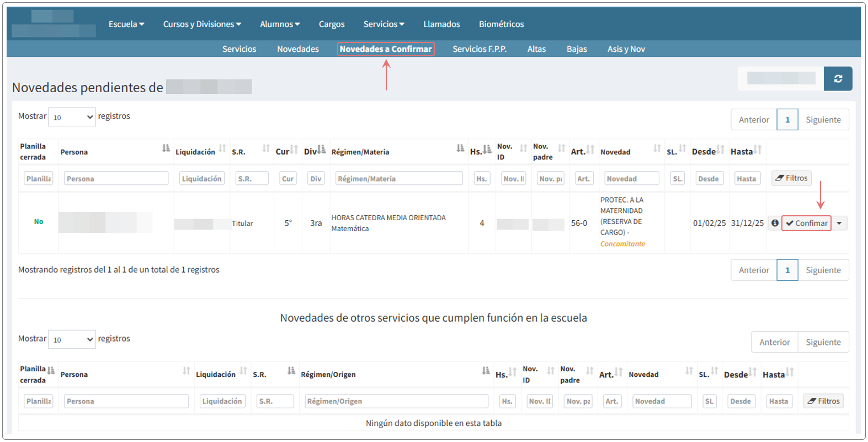Focus the Persona filter field in top table
Viewport: 868px width, 442px height.
116,179
